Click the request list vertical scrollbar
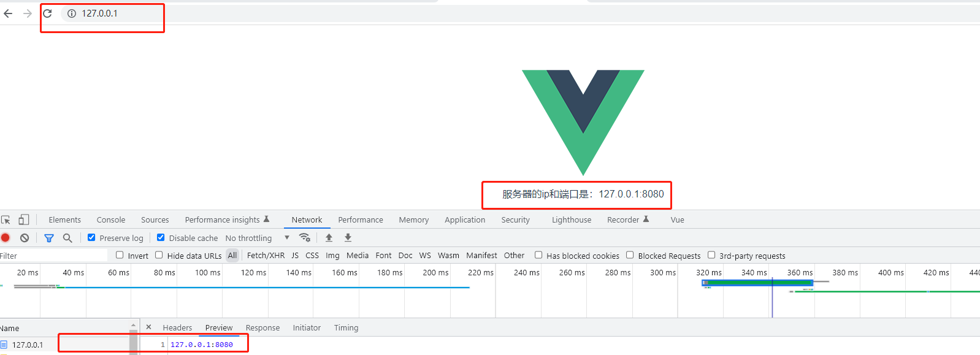 (133, 342)
